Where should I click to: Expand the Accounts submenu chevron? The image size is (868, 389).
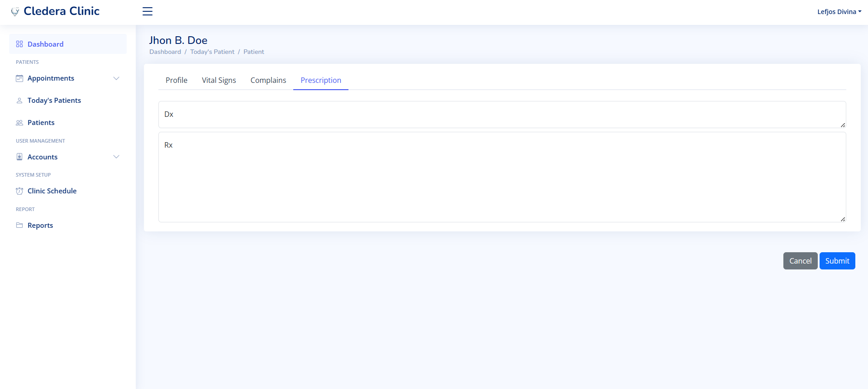(116, 157)
